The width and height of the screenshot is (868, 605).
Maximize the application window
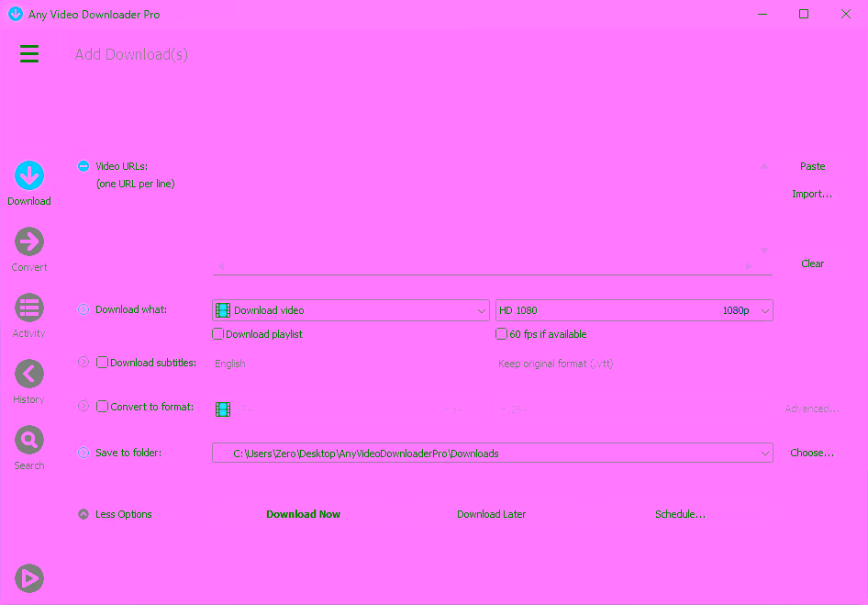click(x=804, y=14)
